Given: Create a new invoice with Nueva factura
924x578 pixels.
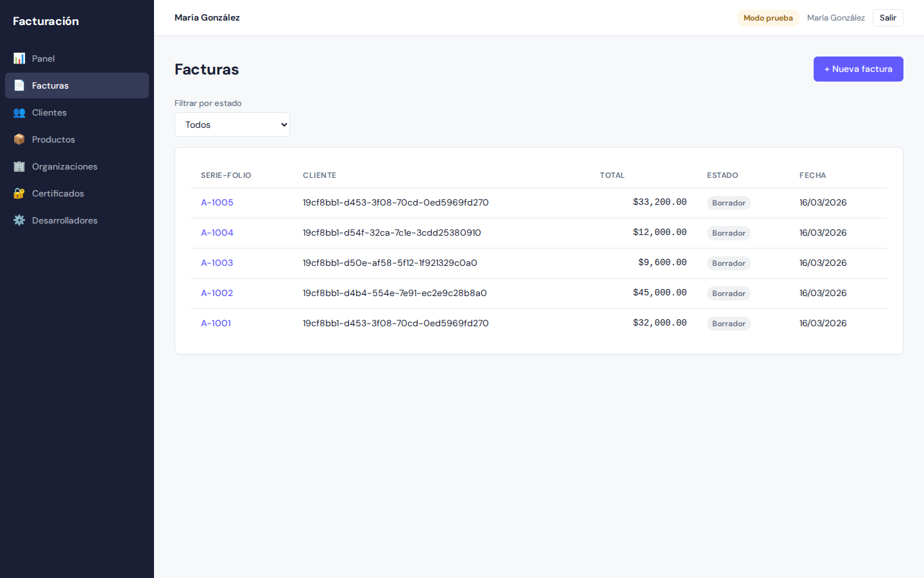Looking at the screenshot, I should 858,69.
